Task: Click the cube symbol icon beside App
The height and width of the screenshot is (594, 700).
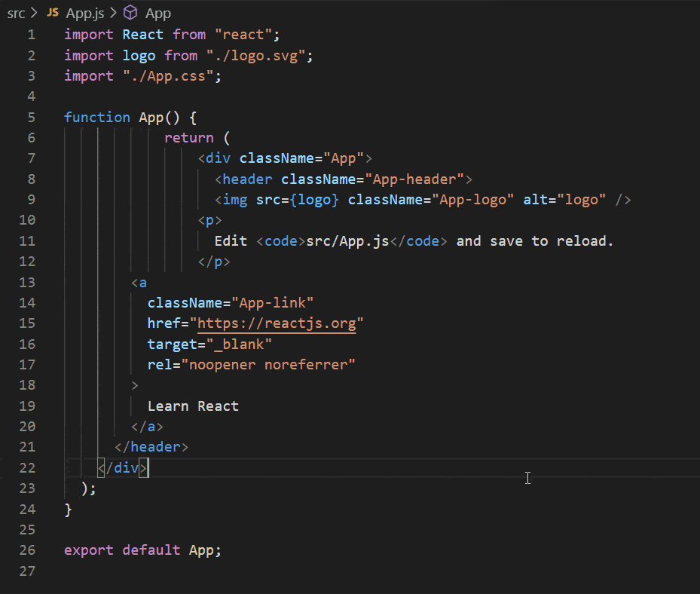Action: 130,13
